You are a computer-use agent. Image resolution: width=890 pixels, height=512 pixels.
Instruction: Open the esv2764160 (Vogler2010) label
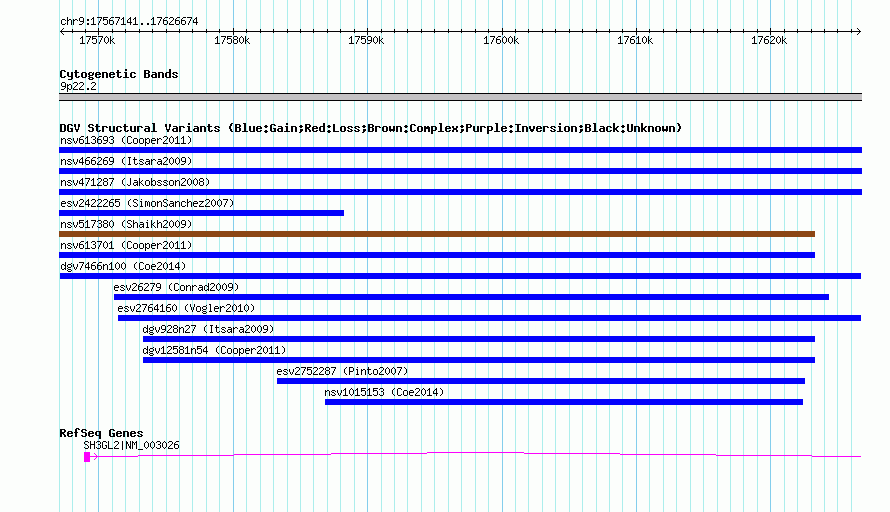[x=186, y=308]
